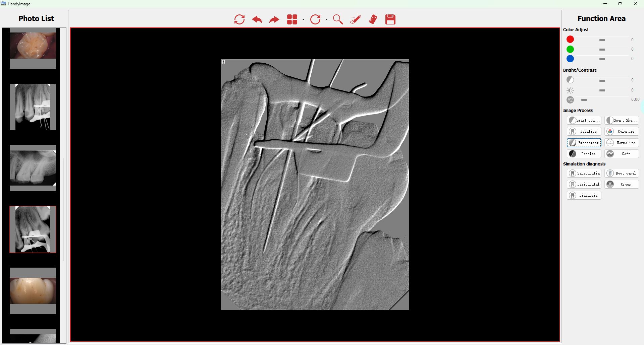
Task: Save image with floppy disk icon
Action: coord(390,19)
